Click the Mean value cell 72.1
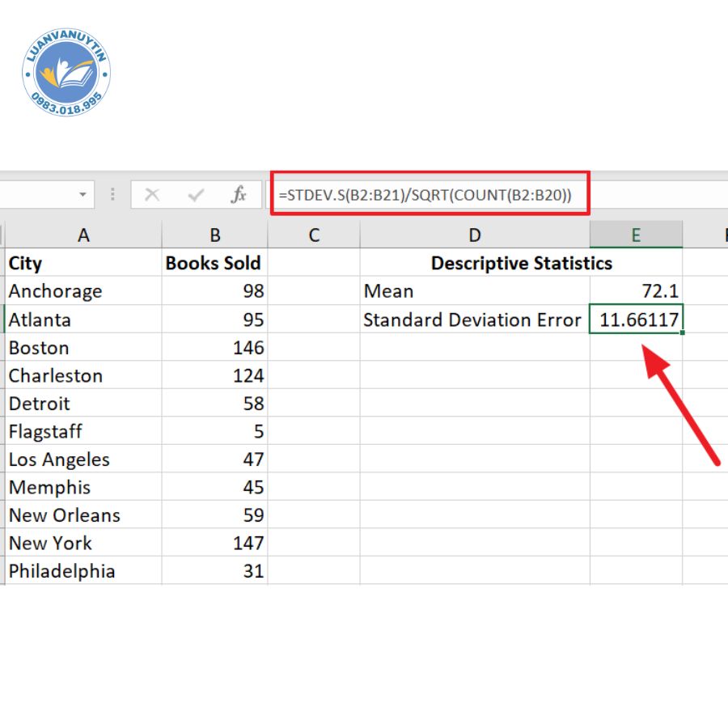 (x=636, y=291)
